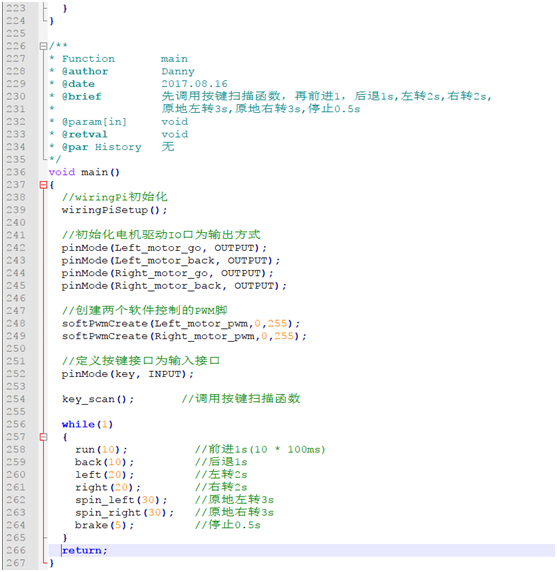Click the '//停止0.5s' comment
557x572 pixels.
pos(228,525)
